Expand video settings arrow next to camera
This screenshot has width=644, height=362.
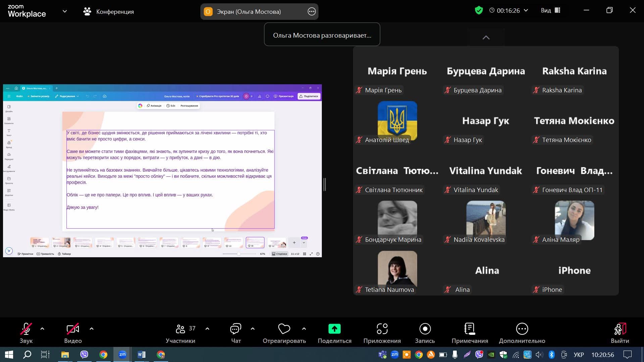pos(92,329)
